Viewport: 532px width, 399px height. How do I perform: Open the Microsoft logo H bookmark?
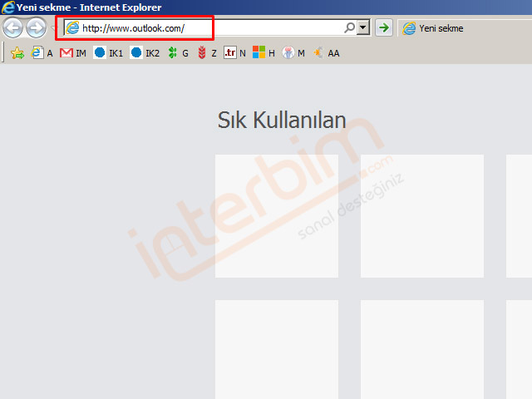coord(264,53)
